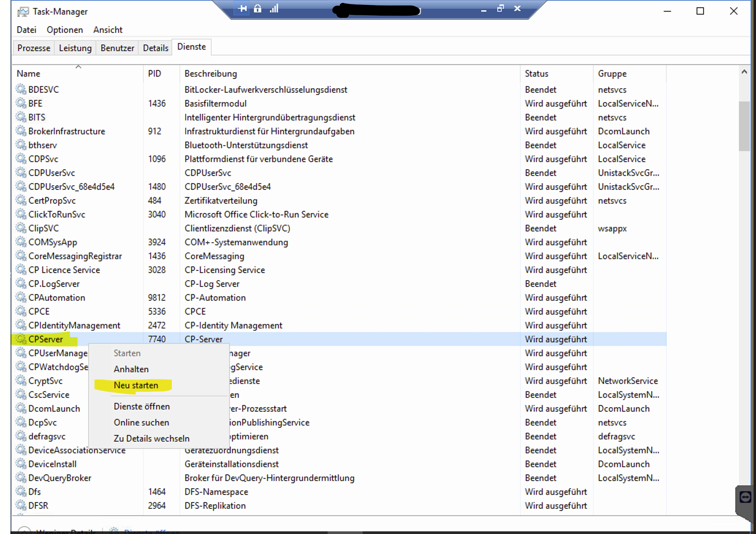This screenshot has width=756, height=534.
Task: Choose 'Neu starten' in context menu
Action: tap(136, 385)
